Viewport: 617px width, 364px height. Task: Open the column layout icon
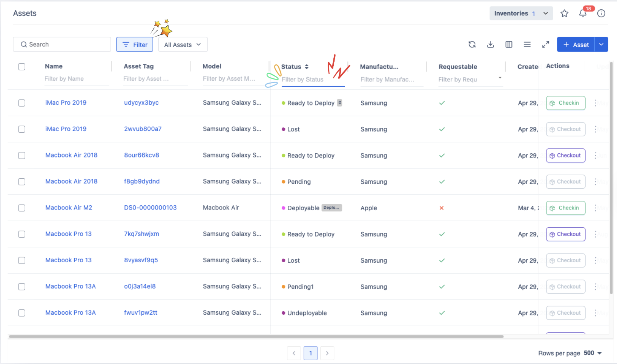coord(509,44)
